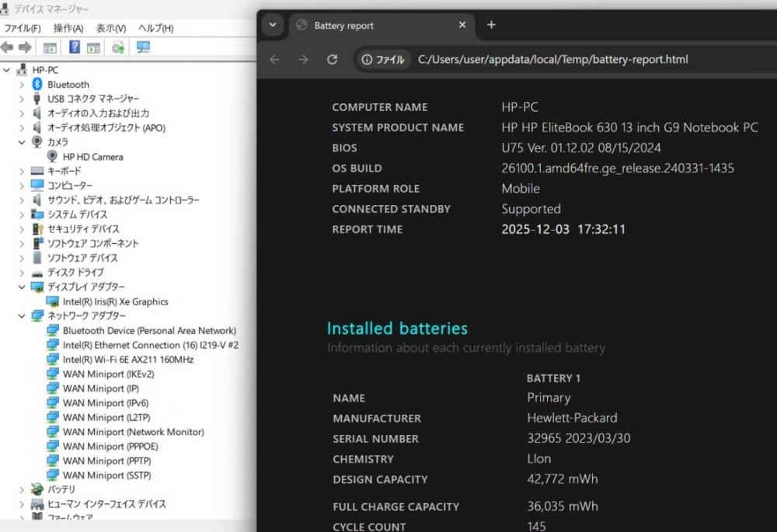The width and height of the screenshot is (777, 532).
Task: Expand the バッテリ category
Action: click(x=22, y=489)
